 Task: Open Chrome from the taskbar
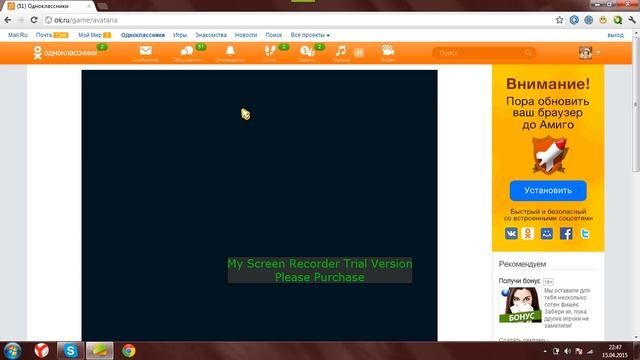(x=129, y=351)
